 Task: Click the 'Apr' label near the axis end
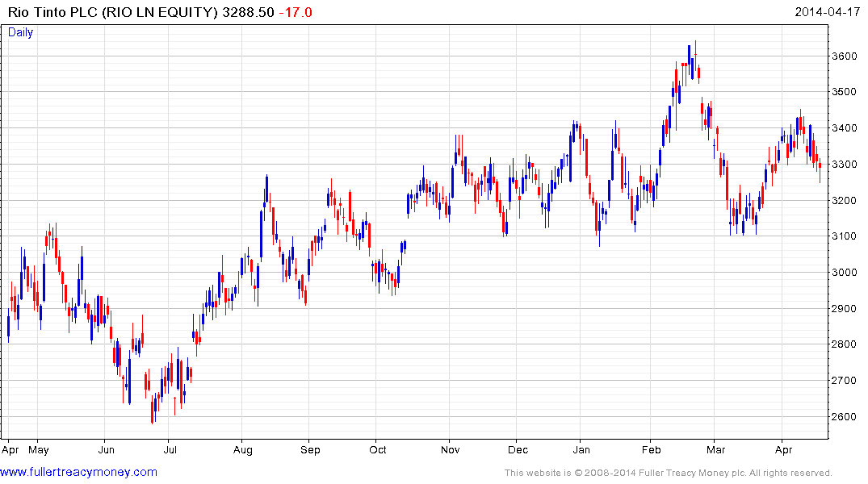784,450
